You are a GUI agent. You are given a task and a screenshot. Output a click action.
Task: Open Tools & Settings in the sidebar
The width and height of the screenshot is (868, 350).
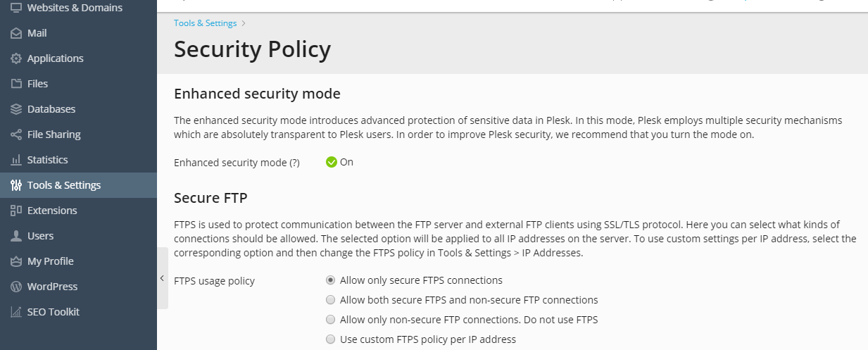coord(63,185)
